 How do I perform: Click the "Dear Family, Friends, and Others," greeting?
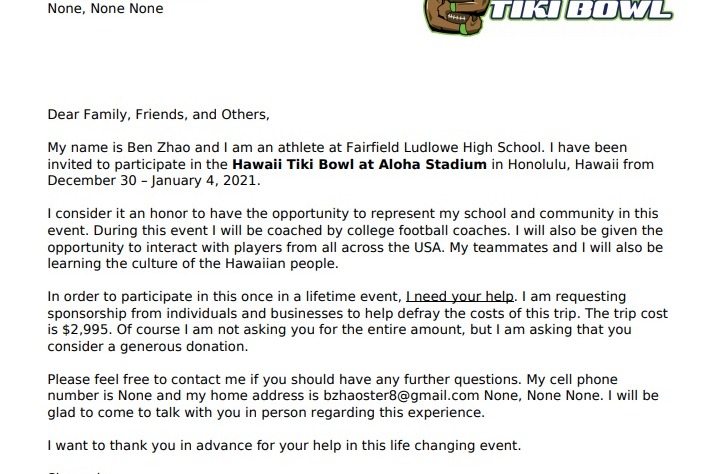(159, 115)
